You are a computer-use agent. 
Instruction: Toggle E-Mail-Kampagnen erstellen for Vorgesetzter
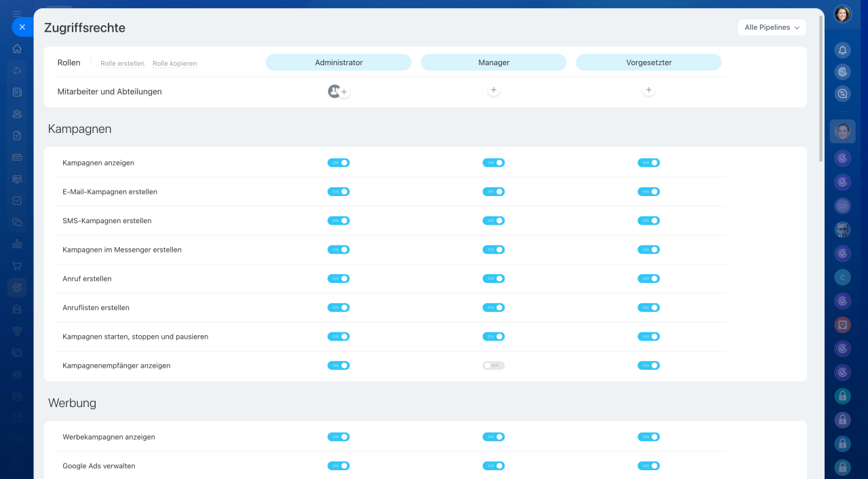tap(649, 192)
